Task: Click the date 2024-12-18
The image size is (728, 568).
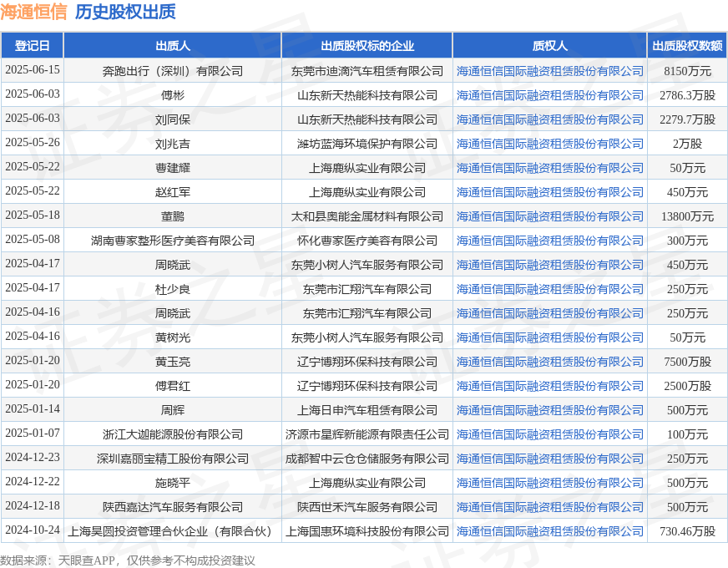Action: pyautogui.click(x=33, y=505)
